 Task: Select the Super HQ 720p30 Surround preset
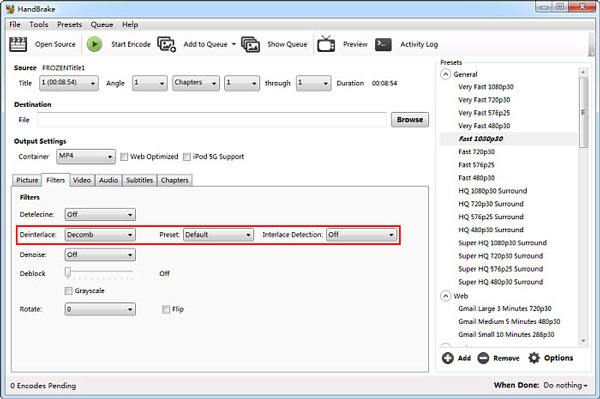(x=501, y=256)
